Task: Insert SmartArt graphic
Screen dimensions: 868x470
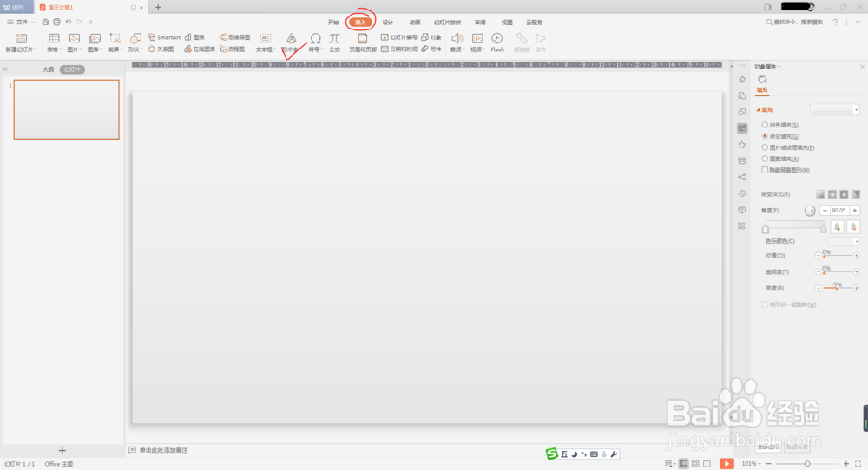Action: [x=164, y=37]
